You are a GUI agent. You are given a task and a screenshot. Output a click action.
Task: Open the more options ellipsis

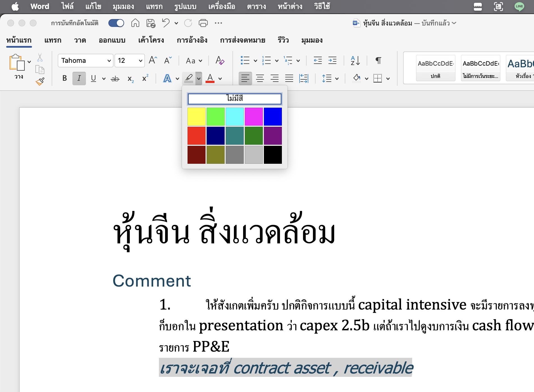[218, 23]
